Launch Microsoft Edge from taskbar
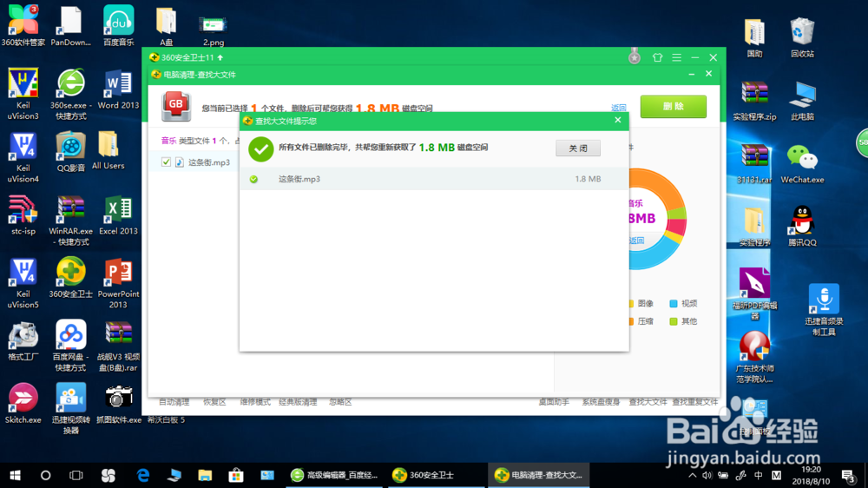868x488 pixels. (x=143, y=475)
